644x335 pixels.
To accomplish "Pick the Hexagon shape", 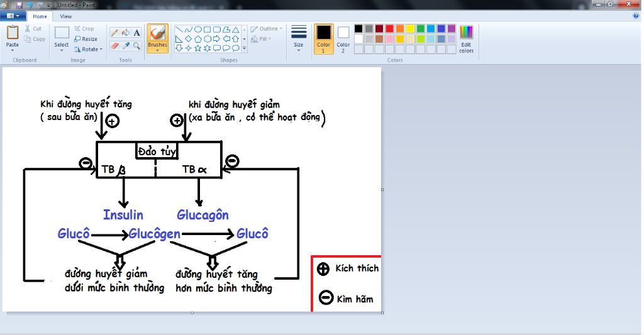I will (x=208, y=39).
